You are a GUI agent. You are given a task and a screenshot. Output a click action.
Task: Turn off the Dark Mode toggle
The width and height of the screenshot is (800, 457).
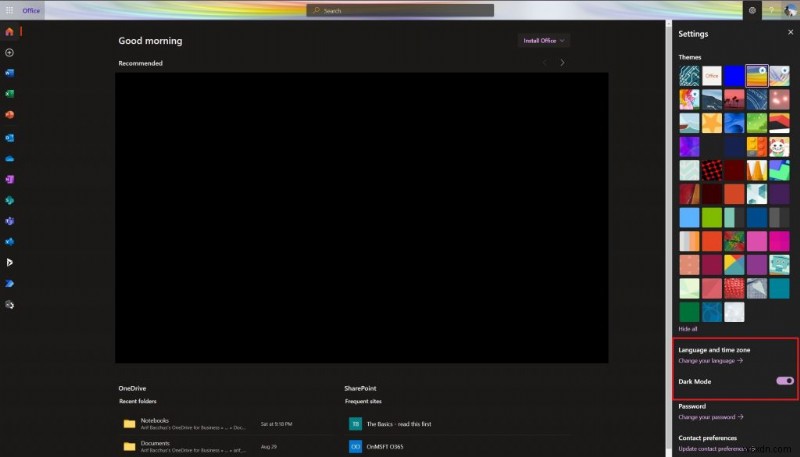click(785, 381)
